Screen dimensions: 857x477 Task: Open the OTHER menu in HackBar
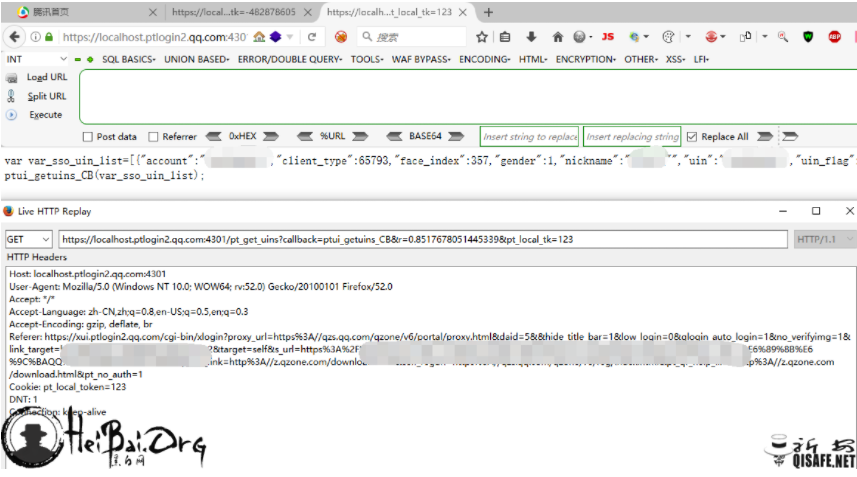pyautogui.click(x=641, y=59)
